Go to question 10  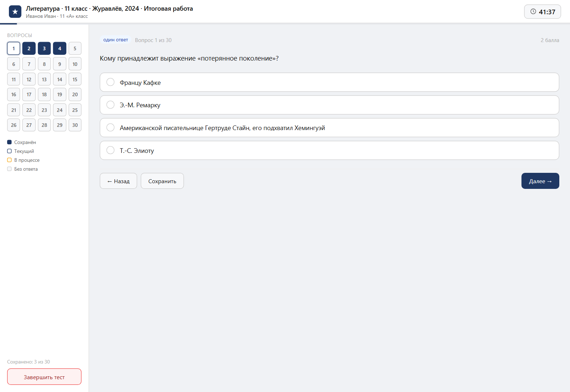click(x=75, y=64)
